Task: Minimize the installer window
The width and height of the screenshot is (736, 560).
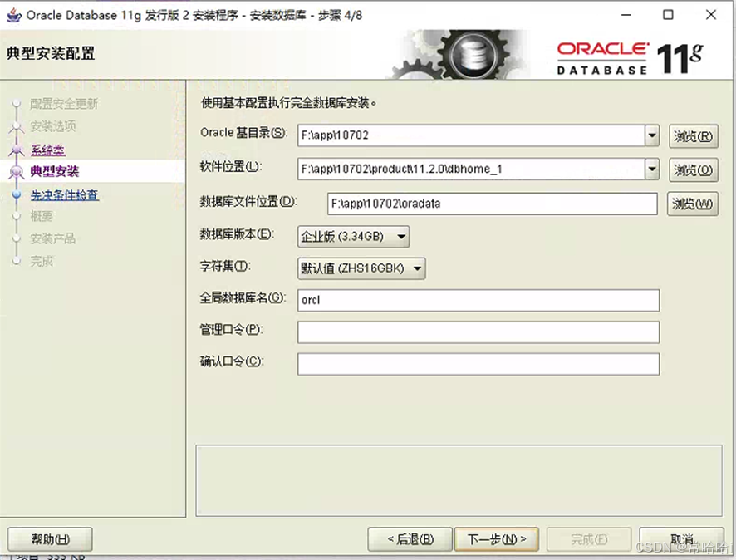Action: [x=626, y=15]
